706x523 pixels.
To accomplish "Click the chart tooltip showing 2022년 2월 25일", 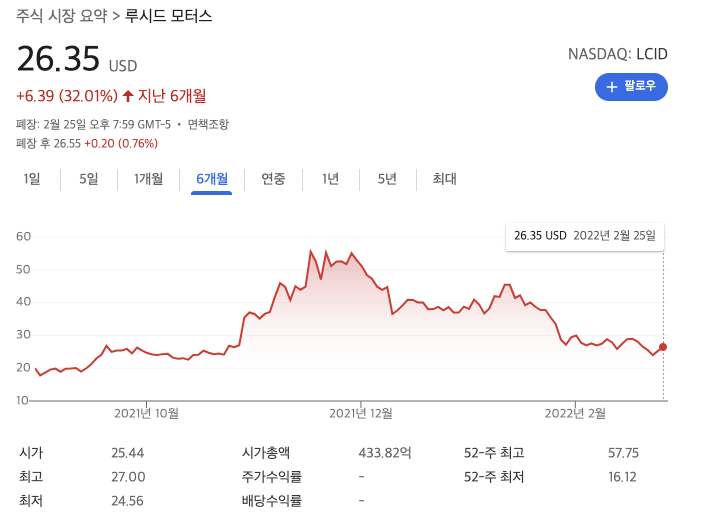I will pos(584,236).
